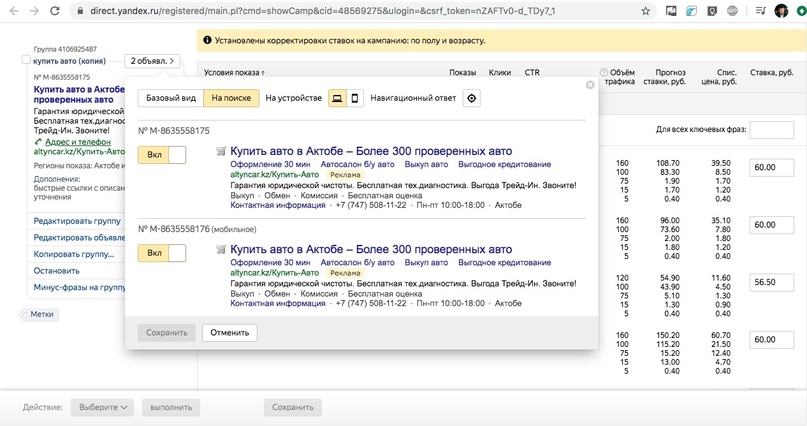Screen dimensions: 807x426
Task: Select desktop device preview icon
Action: point(337,98)
